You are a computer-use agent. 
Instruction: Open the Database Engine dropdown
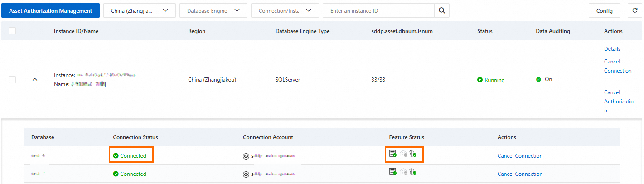point(213,10)
